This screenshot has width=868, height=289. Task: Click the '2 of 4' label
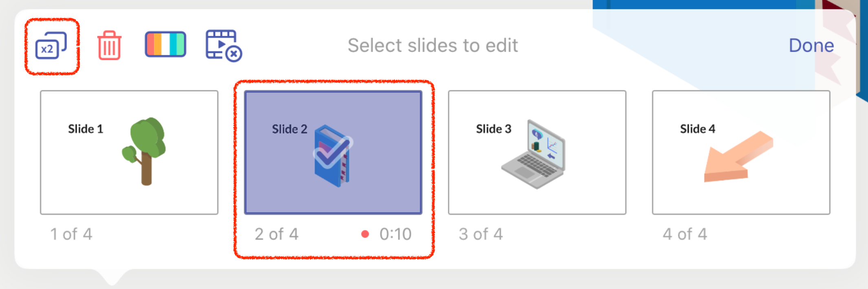tap(276, 234)
